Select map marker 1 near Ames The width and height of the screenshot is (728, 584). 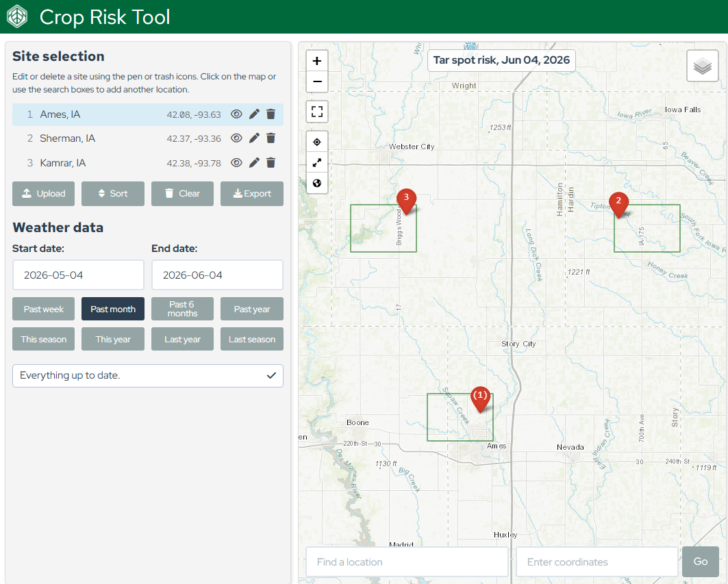point(480,399)
